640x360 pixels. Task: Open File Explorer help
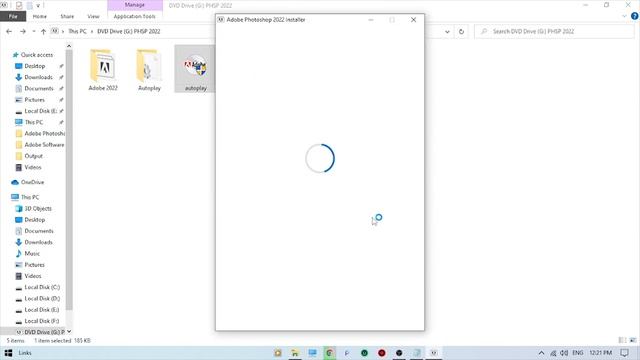tap(634, 16)
